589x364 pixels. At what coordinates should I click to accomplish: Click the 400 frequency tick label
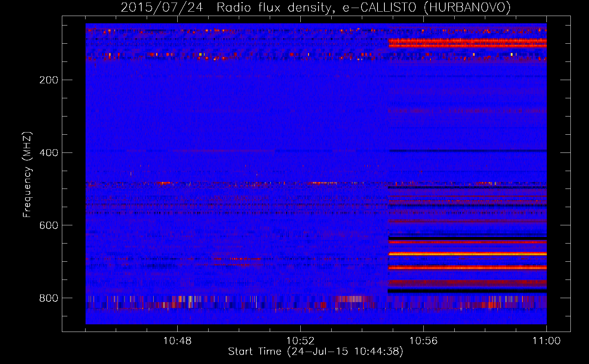49,153
